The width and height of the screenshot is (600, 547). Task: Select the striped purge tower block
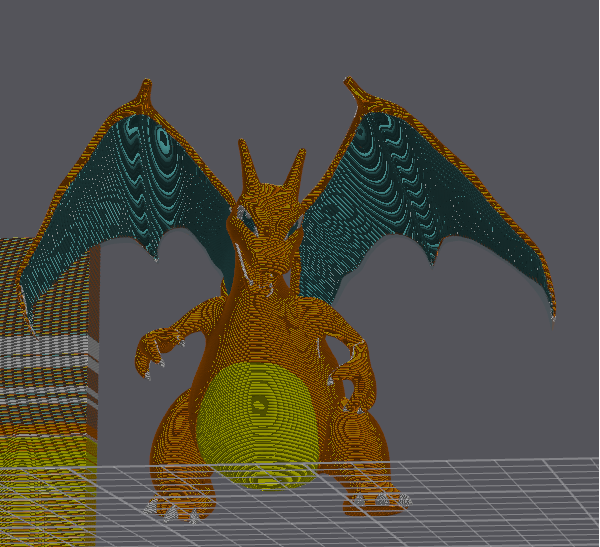pyautogui.click(x=48, y=390)
